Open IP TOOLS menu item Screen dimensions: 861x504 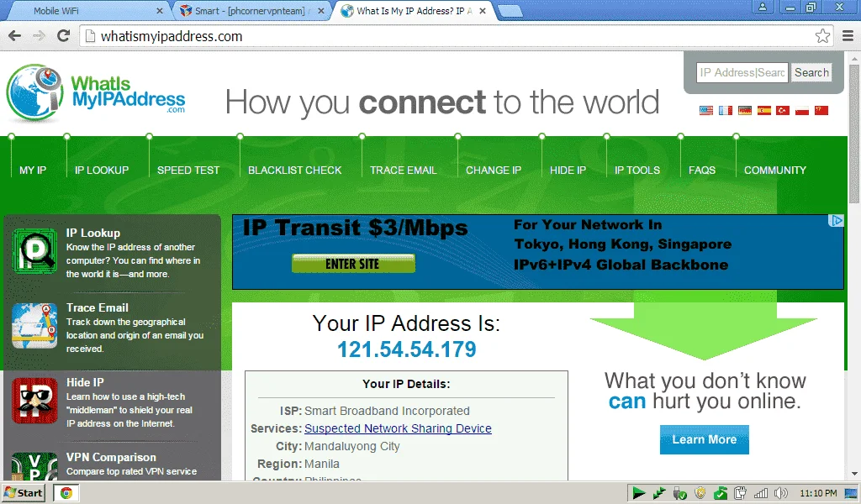point(637,170)
